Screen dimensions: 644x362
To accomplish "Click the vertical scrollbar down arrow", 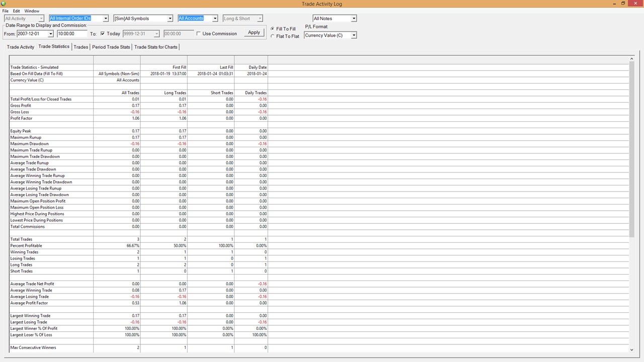I will [631, 349].
